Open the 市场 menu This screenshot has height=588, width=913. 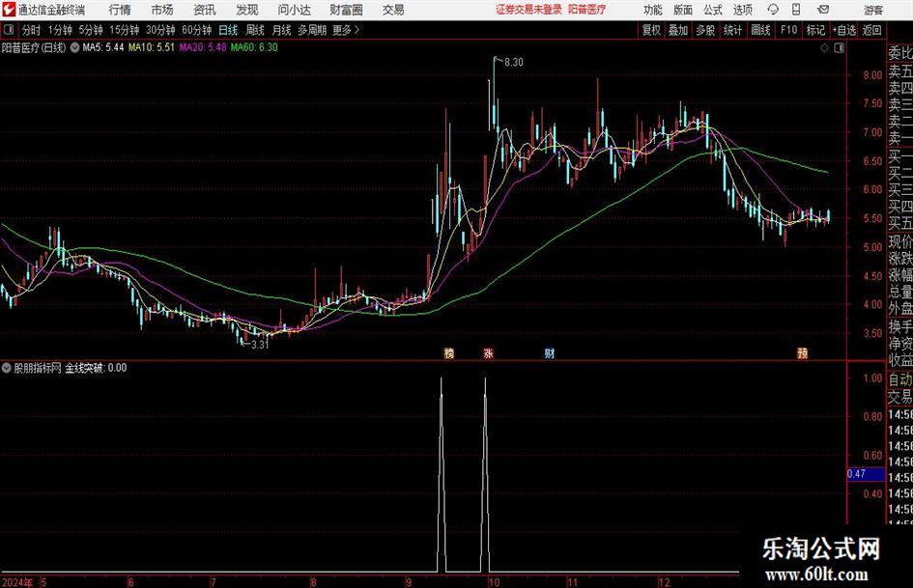click(162, 10)
